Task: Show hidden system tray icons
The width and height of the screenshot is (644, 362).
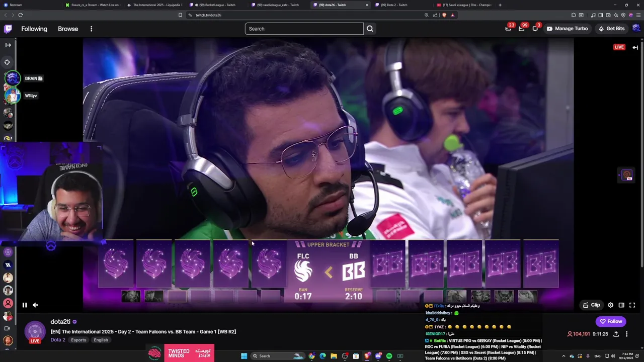Action: click(563, 356)
